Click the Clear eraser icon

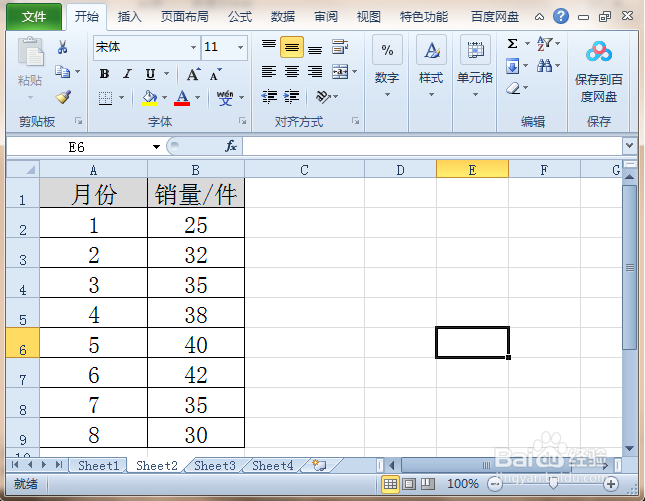click(513, 88)
